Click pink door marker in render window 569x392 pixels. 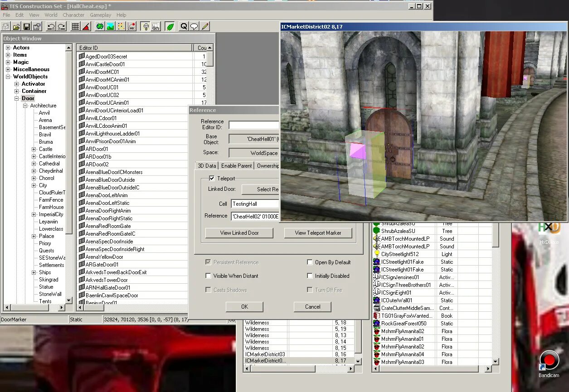coord(357,150)
